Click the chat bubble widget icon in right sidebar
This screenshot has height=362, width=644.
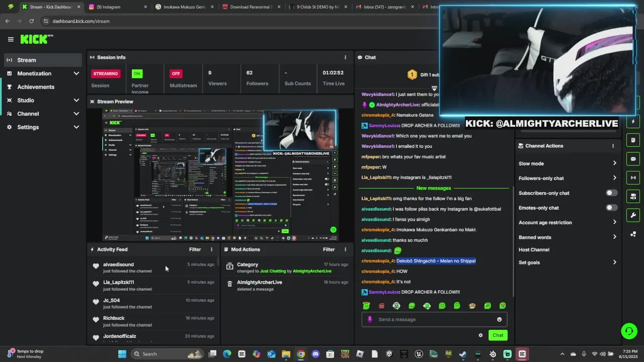(x=633, y=159)
